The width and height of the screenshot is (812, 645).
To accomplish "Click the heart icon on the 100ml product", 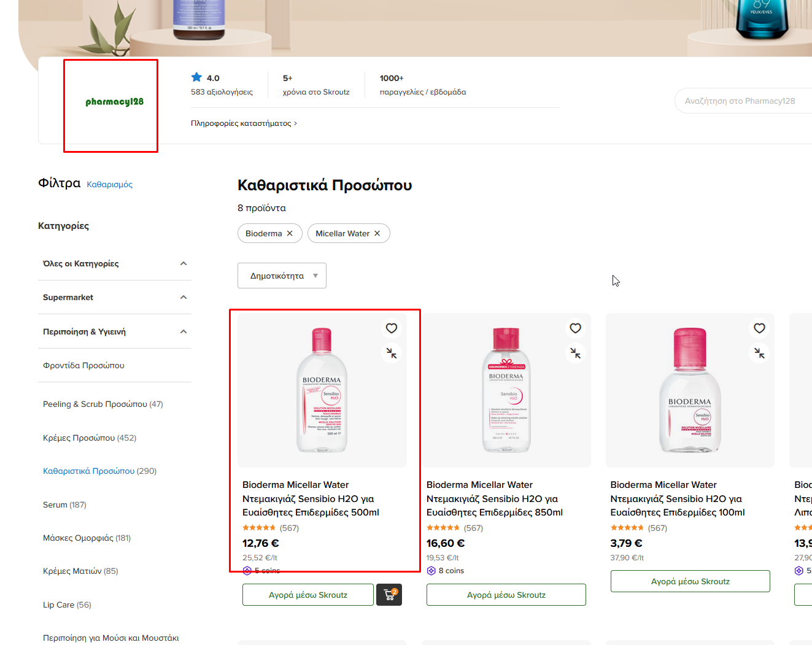I will tap(759, 328).
